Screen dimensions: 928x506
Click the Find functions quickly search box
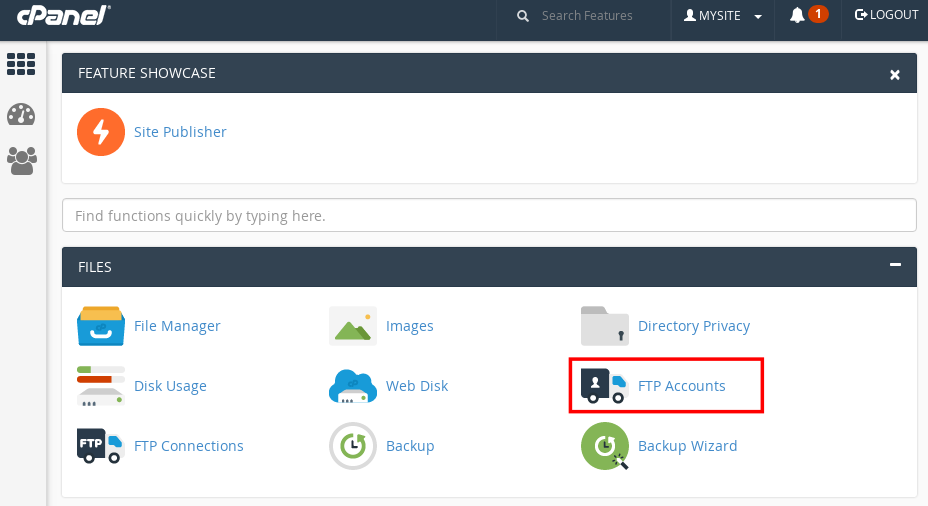point(489,215)
